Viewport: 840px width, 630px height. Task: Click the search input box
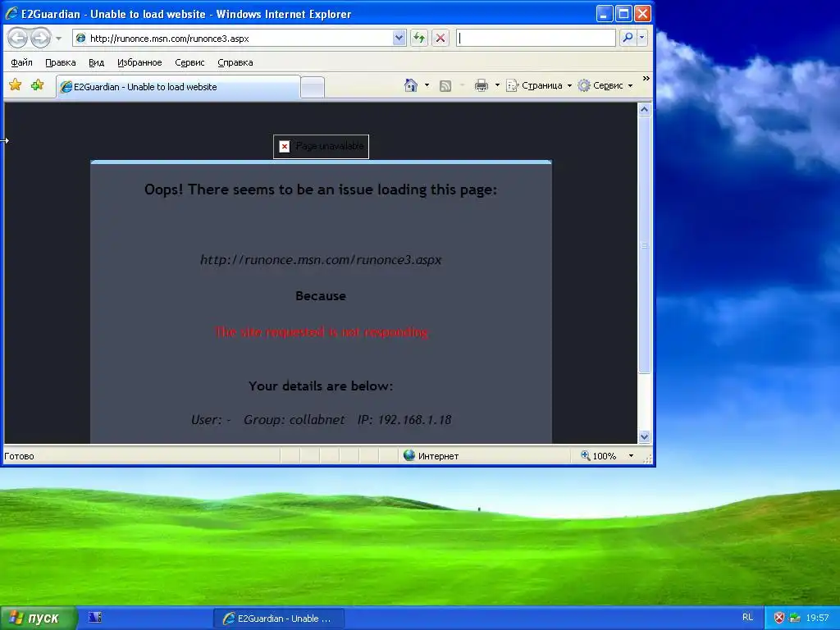[x=536, y=38]
